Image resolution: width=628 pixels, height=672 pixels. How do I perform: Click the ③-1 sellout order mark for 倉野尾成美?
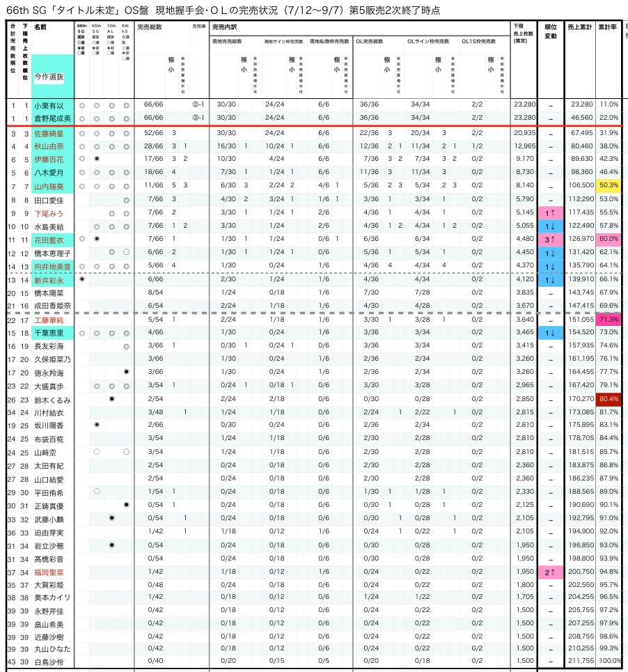point(198,118)
